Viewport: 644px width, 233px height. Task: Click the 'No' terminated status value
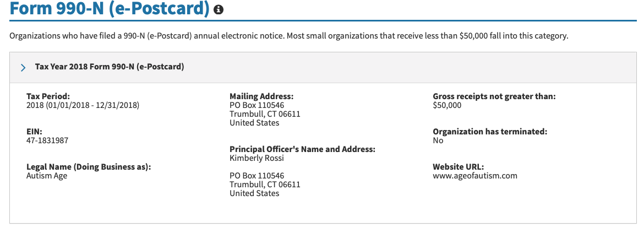pos(438,140)
